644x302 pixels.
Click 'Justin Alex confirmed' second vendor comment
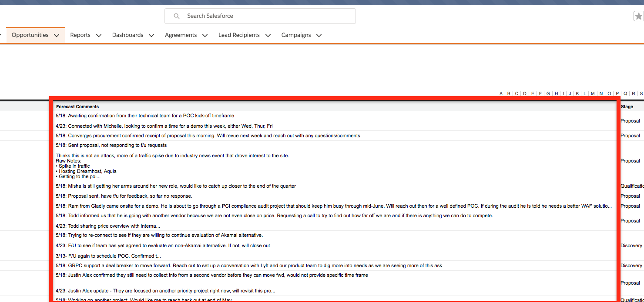click(x=212, y=275)
